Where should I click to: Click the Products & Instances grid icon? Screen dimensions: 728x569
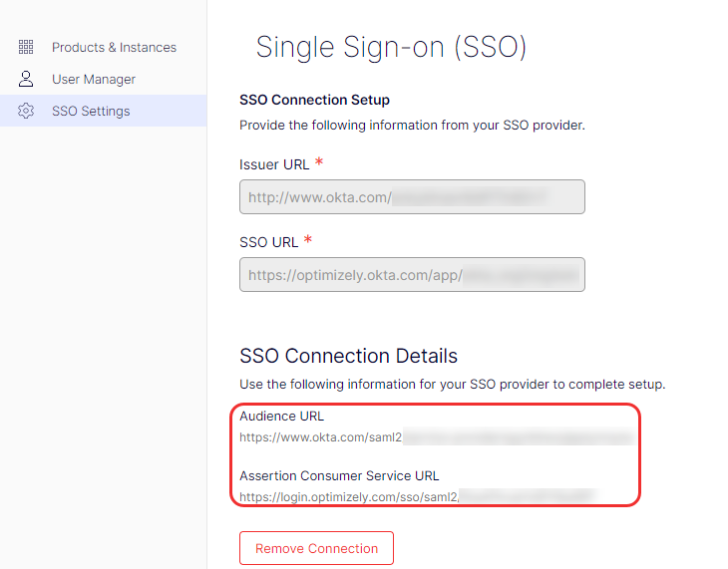coord(26,47)
